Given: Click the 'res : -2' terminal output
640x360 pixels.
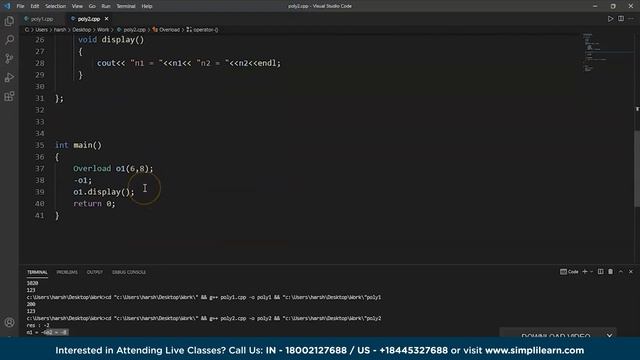Looking at the screenshot, I should (x=38, y=325).
